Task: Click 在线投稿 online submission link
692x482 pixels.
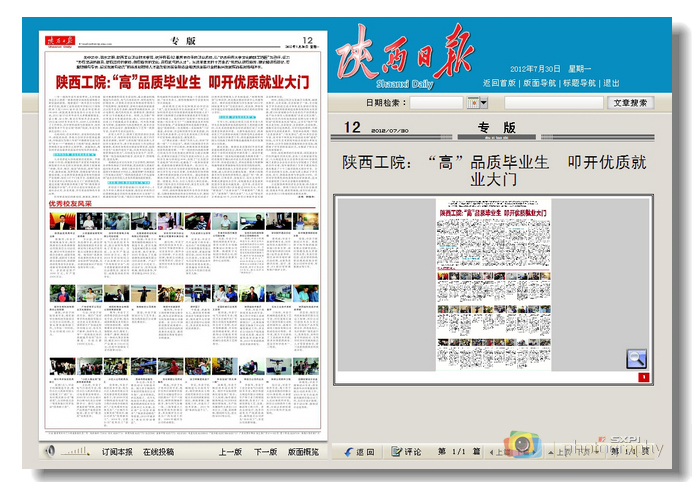Action: tap(158, 452)
